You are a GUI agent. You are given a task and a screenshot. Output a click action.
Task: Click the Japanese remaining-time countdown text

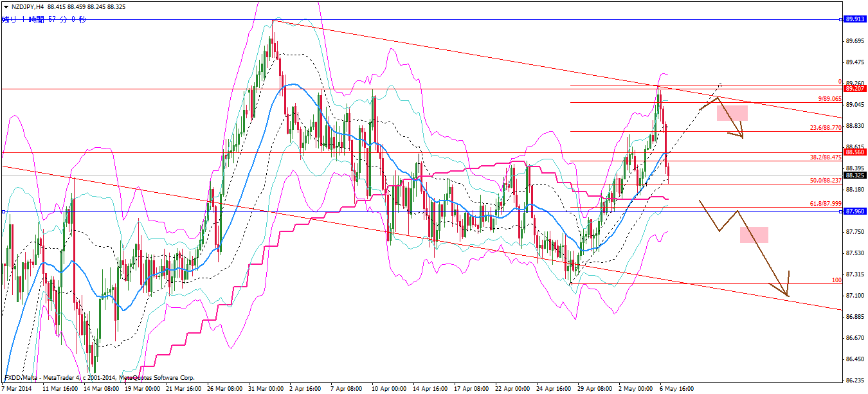pos(44,19)
